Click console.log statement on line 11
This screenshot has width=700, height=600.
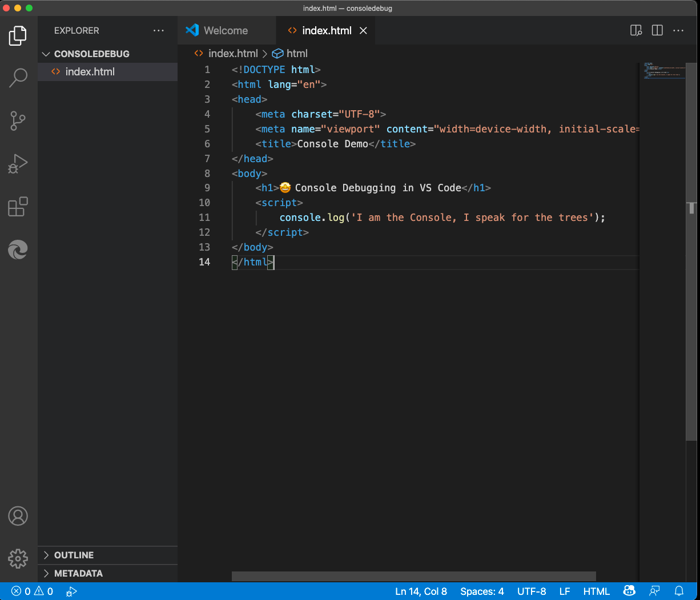[x=442, y=218]
